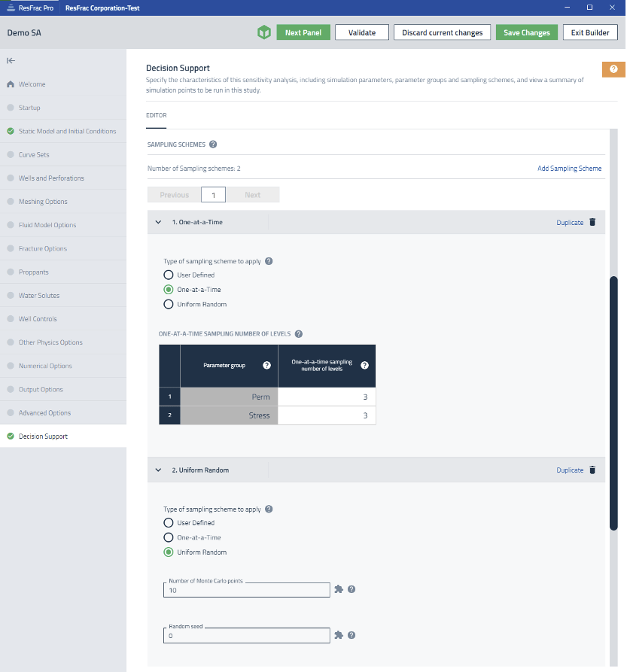Open the Welcome panel
The image size is (627, 672).
point(63,84)
